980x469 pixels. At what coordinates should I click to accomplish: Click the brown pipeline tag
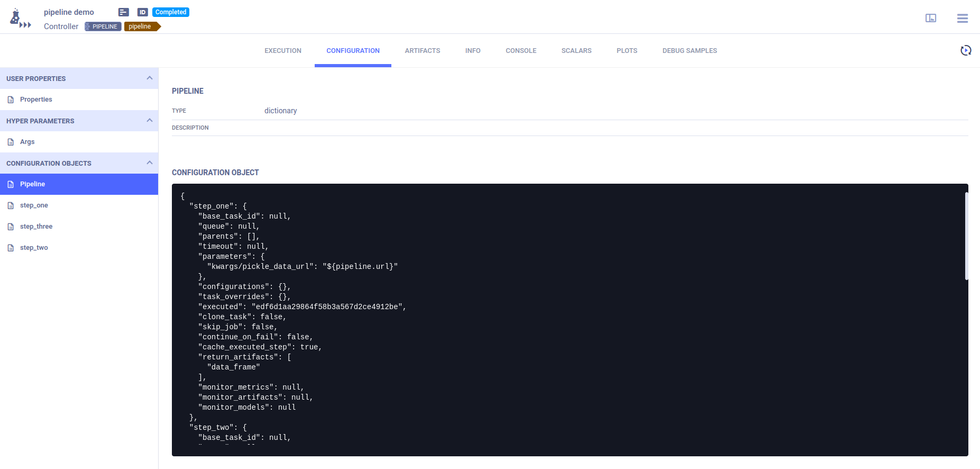[x=141, y=26]
